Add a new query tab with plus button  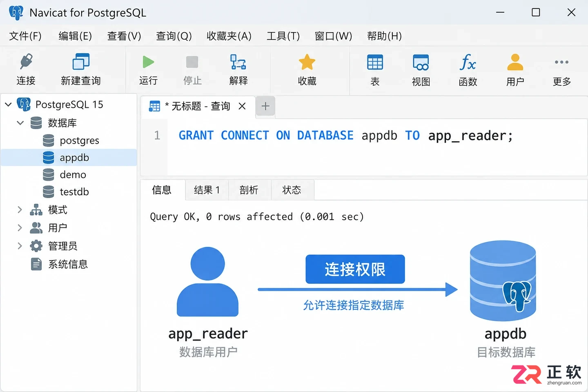[x=265, y=106]
